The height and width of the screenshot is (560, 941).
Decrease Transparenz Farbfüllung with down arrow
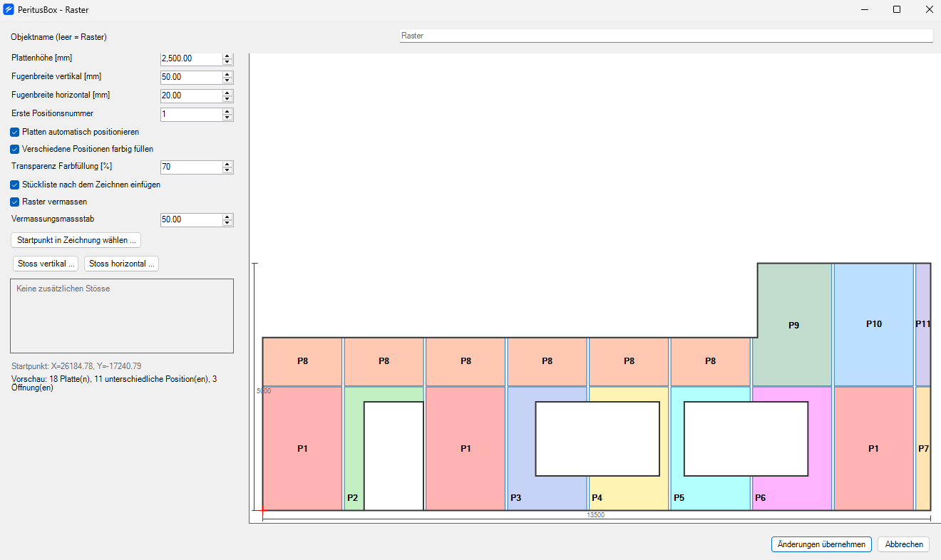[227, 170]
